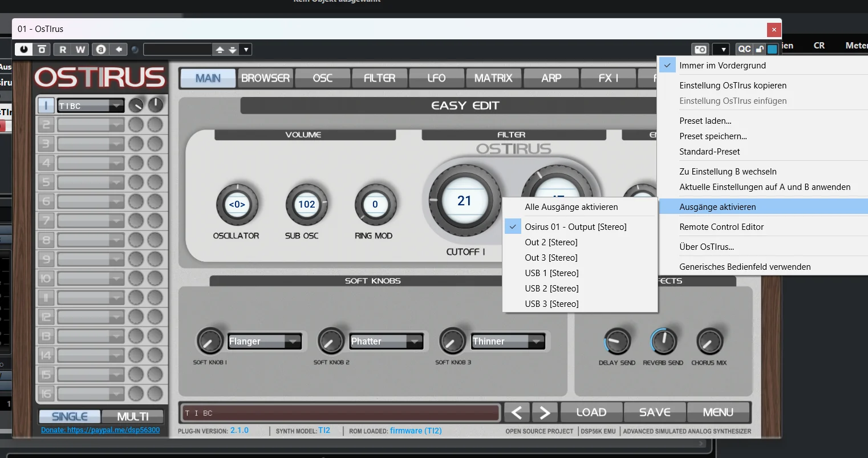Open dropdown next to the camera icon

pos(721,50)
